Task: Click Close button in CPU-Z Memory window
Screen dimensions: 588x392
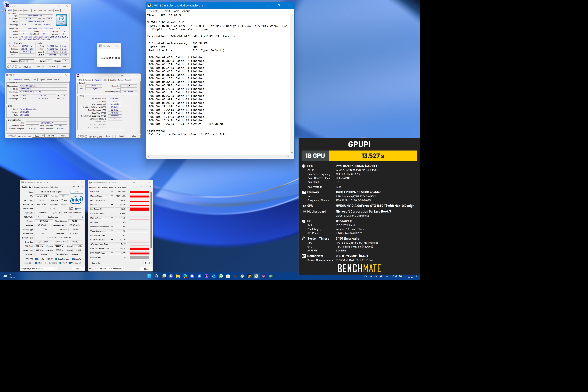Action: tap(134, 136)
